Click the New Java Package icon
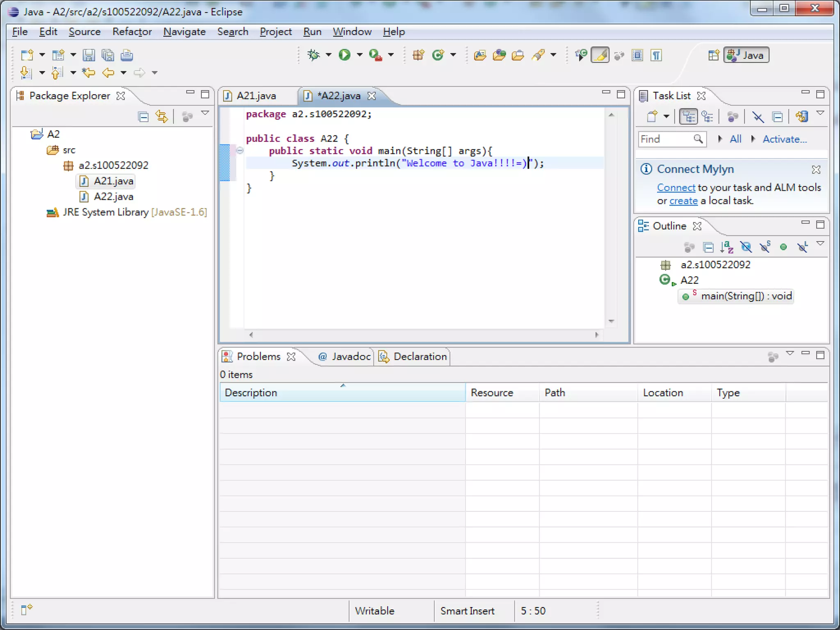 point(418,55)
